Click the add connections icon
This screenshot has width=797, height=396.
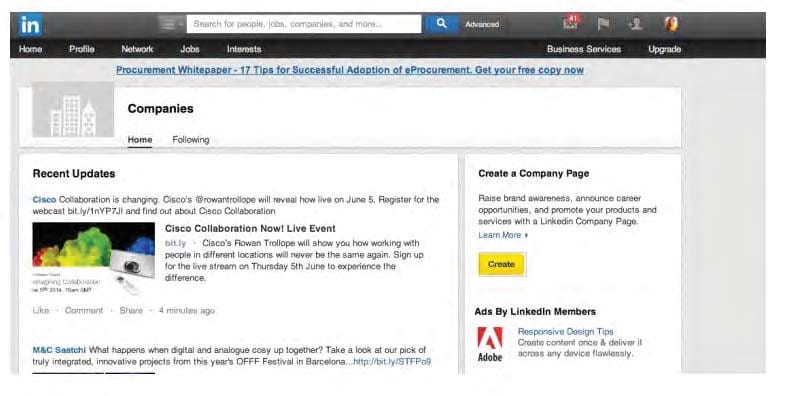point(635,24)
